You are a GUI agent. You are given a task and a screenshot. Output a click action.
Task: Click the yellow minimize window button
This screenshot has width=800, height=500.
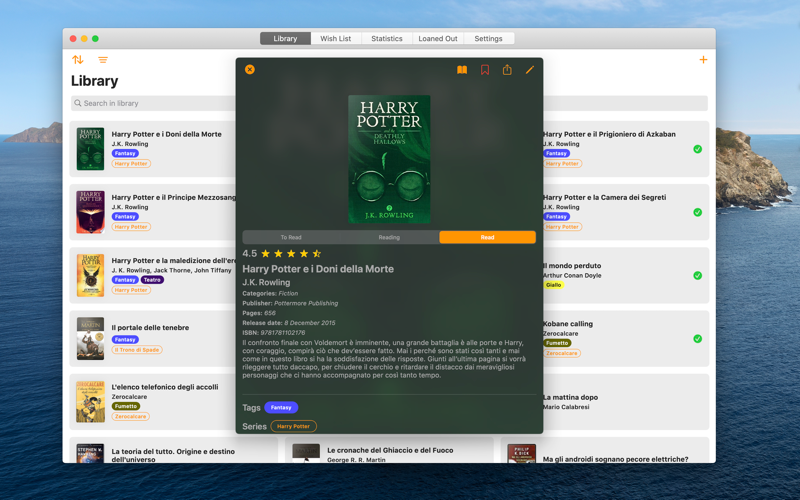[84, 39]
